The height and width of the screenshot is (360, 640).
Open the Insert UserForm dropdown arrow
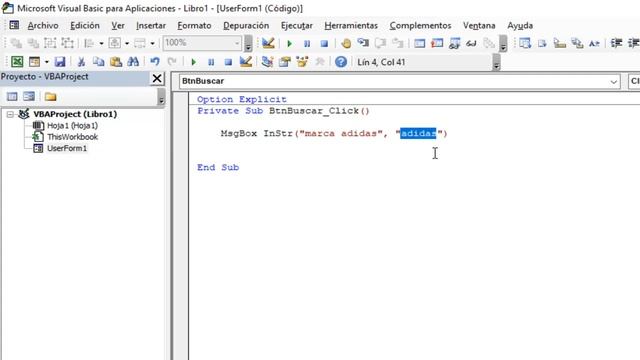[47, 62]
